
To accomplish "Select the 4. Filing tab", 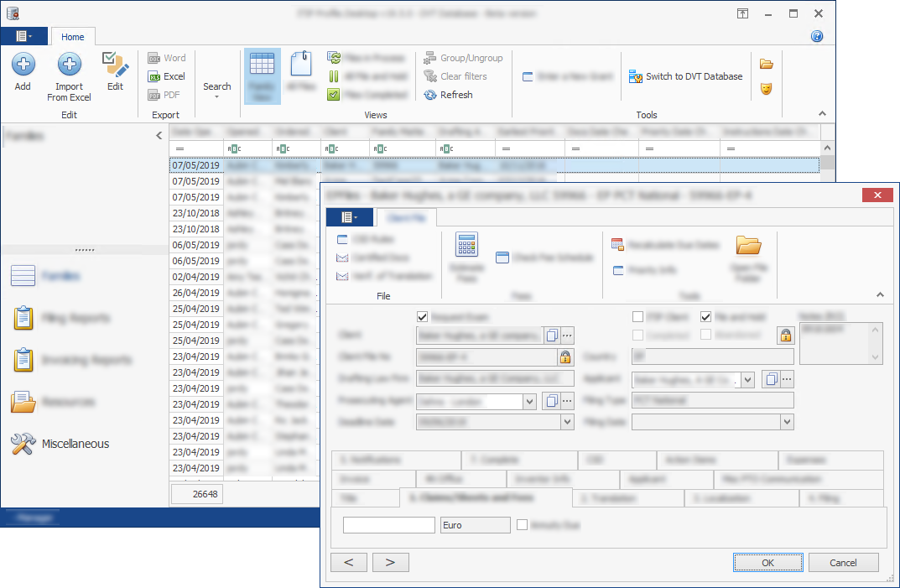I will (841, 498).
